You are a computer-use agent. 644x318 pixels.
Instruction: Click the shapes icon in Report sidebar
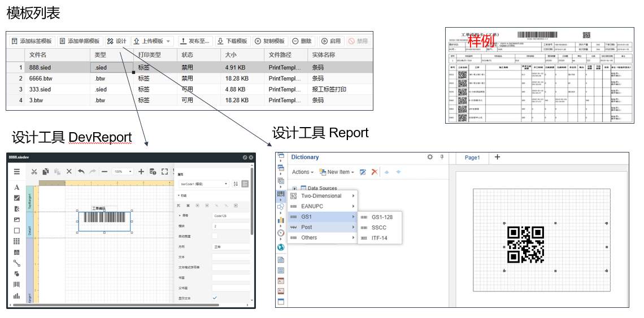(x=281, y=207)
